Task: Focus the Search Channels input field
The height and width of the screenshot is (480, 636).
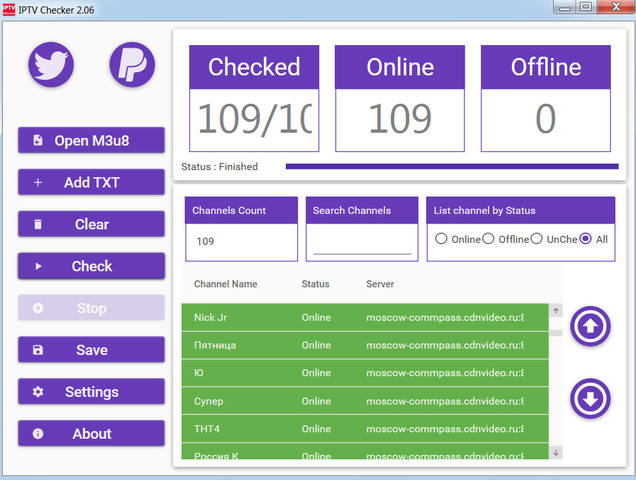Action: click(x=361, y=243)
